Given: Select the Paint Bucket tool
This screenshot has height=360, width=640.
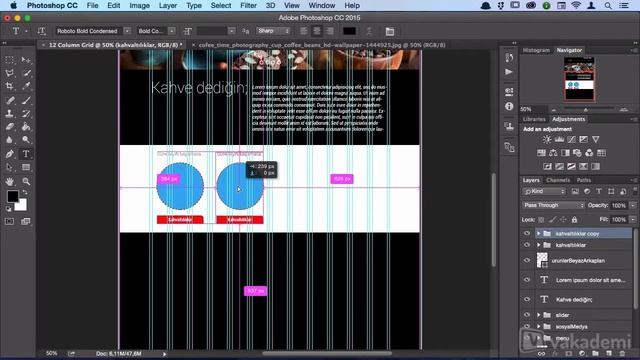Looking at the screenshot, I should click(x=26, y=127).
